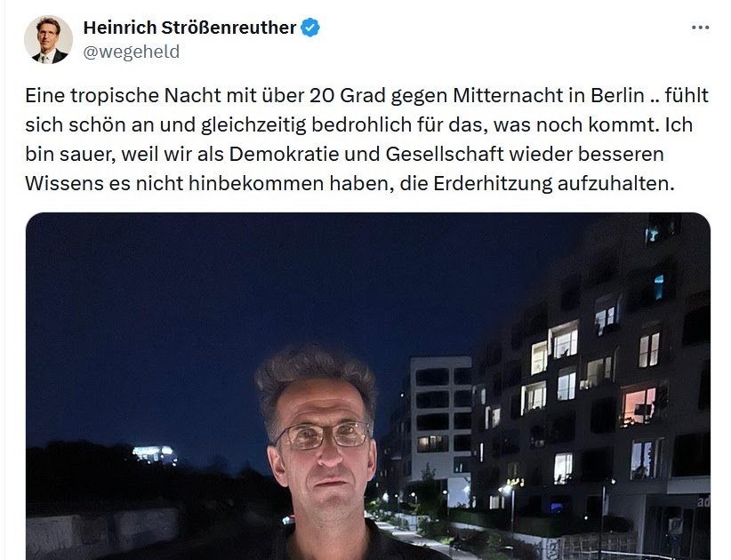Click the pink-lit window of the apartment block

tap(639, 406)
